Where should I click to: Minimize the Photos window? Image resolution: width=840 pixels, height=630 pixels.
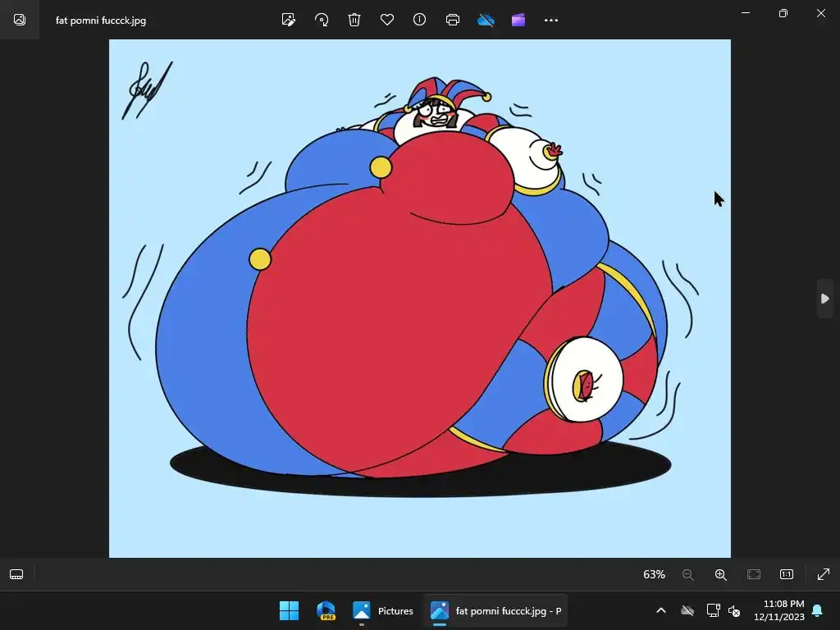[745, 13]
